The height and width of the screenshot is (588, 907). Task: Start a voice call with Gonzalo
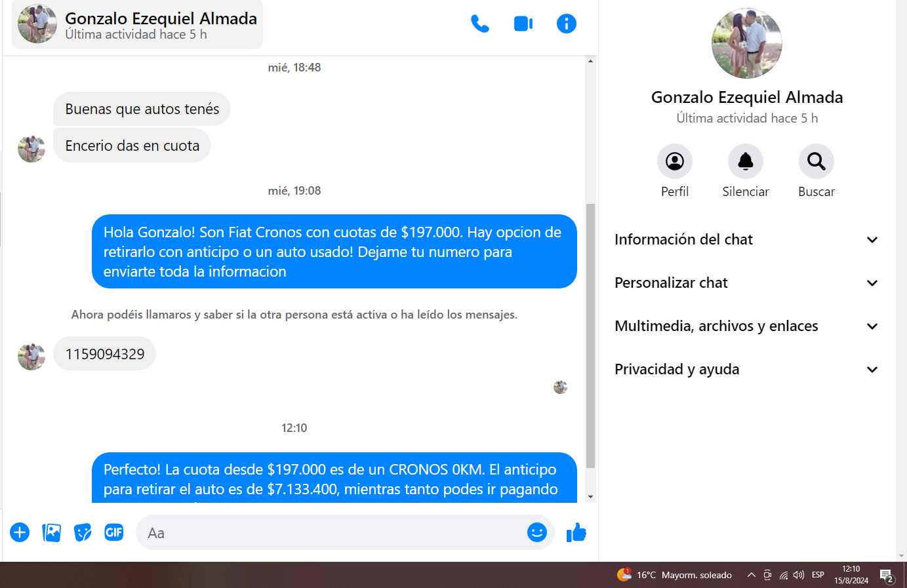(x=480, y=24)
